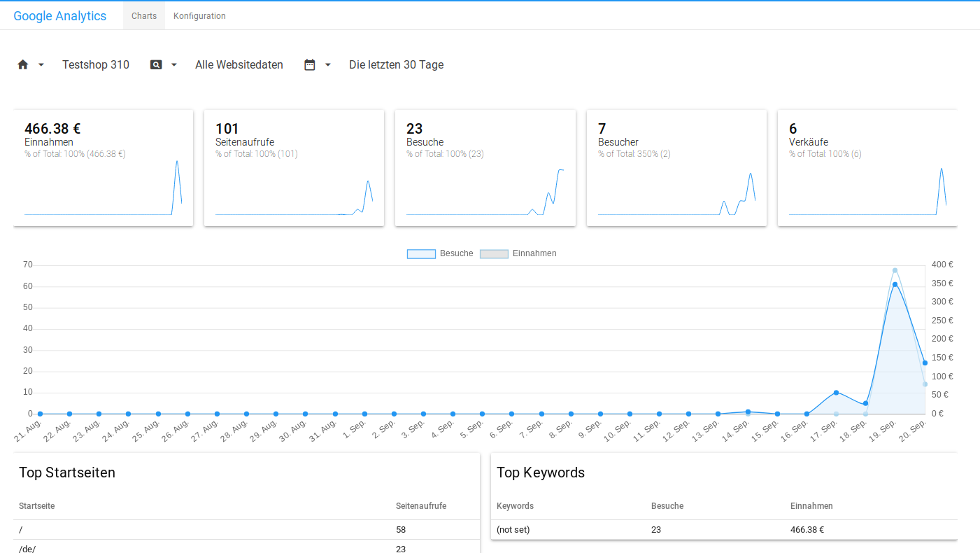The width and height of the screenshot is (980, 553).
Task: Click the Besuche legend color box
Action: [x=421, y=253]
